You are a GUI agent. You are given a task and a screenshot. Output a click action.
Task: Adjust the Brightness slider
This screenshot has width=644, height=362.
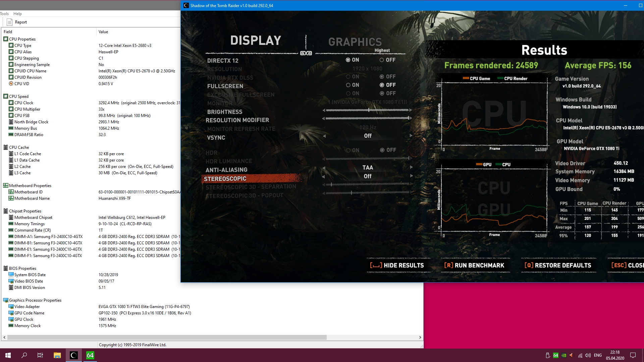point(369,110)
